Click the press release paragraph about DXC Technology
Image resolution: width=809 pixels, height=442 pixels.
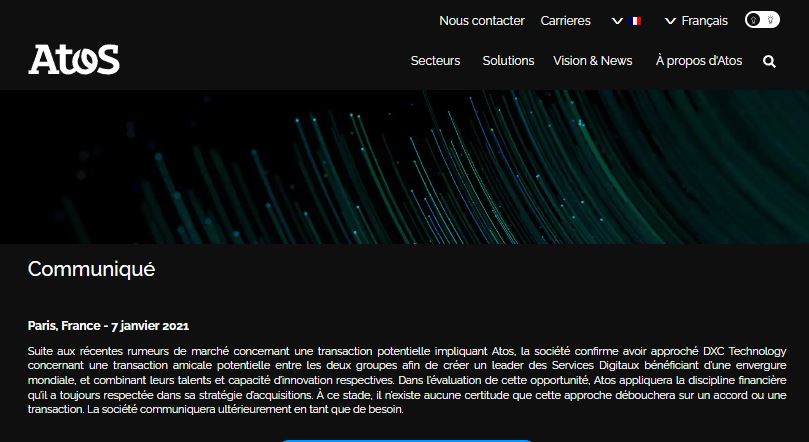(x=407, y=381)
